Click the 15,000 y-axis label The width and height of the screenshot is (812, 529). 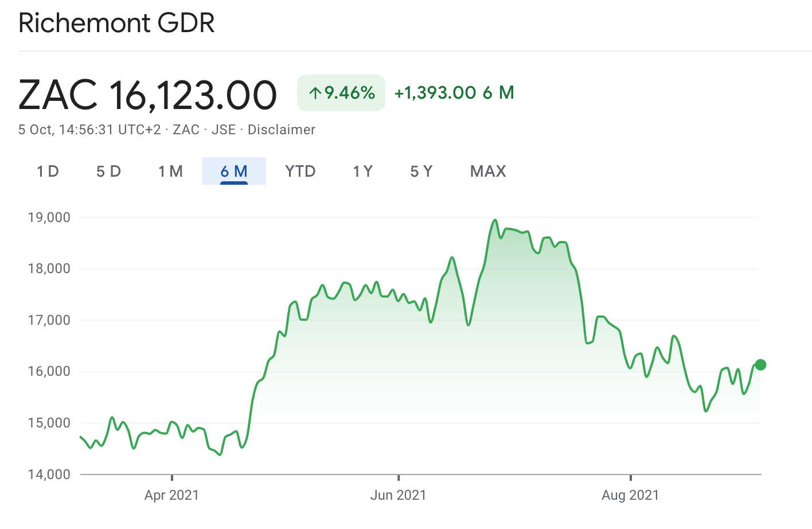(x=49, y=423)
